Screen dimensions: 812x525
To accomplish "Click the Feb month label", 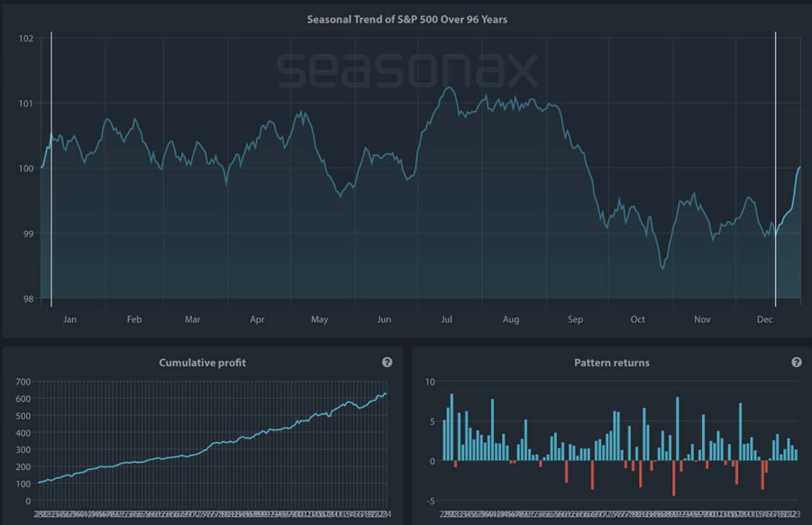I will click(134, 319).
